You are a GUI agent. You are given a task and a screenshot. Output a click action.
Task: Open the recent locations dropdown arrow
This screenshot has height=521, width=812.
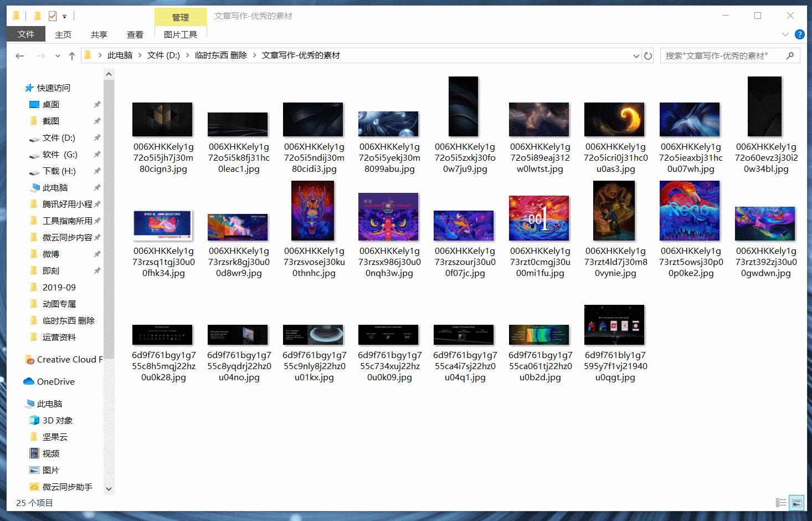pyautogui.click(x=58, y=56)
